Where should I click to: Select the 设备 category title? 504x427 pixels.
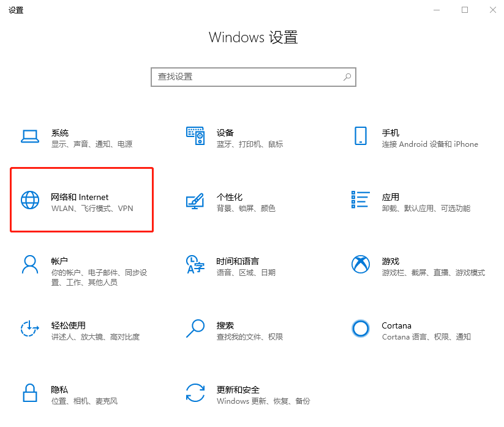225,133
